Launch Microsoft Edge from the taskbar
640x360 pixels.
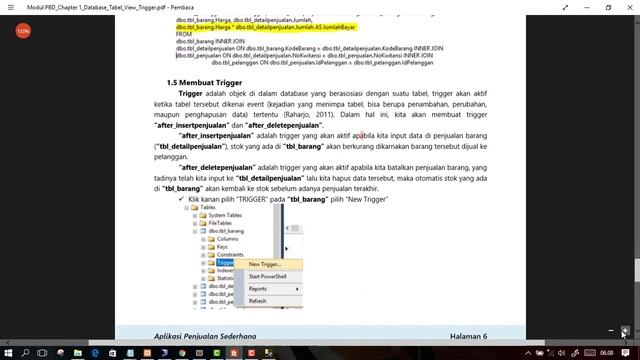(95, 353)
